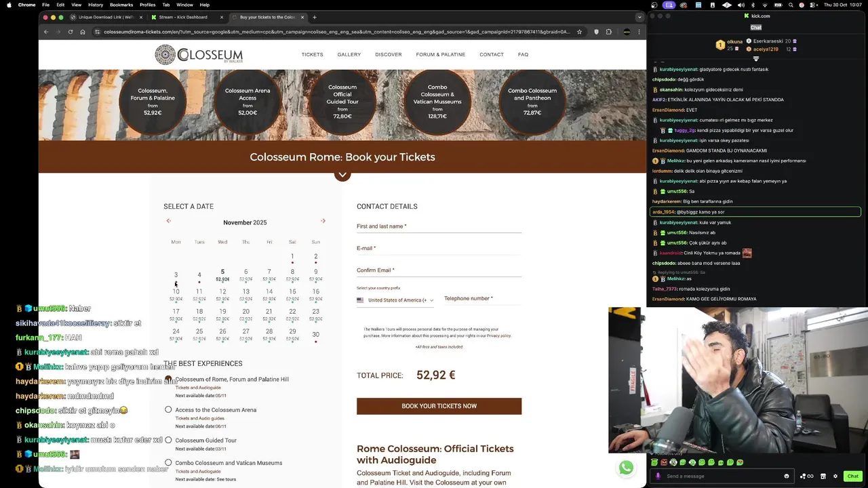
Task: Open Chrome's three-dot menu
Action: pyautogui.click(x=639, y=32)
